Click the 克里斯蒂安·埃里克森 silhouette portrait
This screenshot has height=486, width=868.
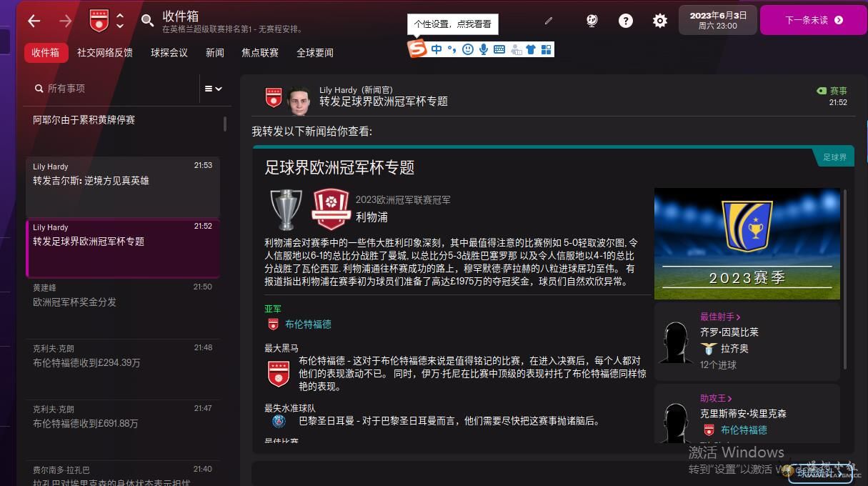[x=675, y=423]
